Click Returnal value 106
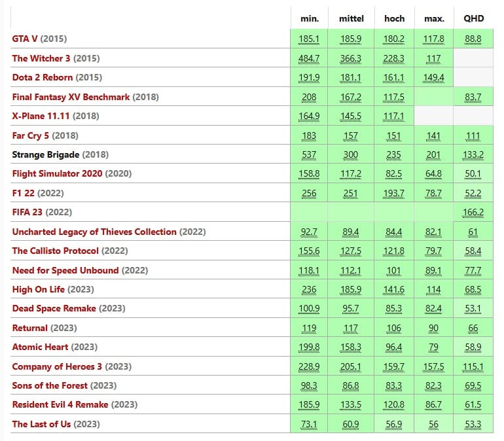The height and width of the screenshot is (441, 504). [394, 328]
